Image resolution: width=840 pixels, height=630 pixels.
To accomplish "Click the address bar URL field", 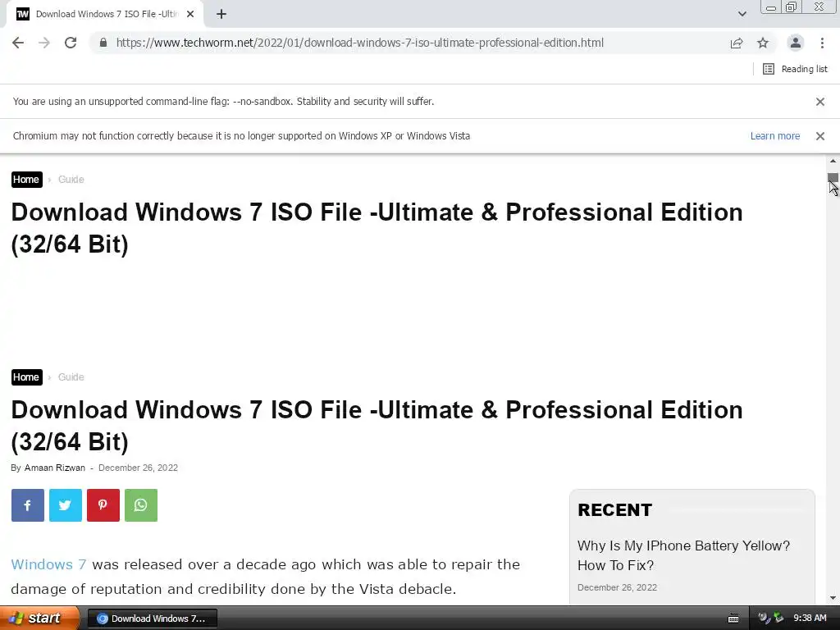I will click(x=359, y=43).
